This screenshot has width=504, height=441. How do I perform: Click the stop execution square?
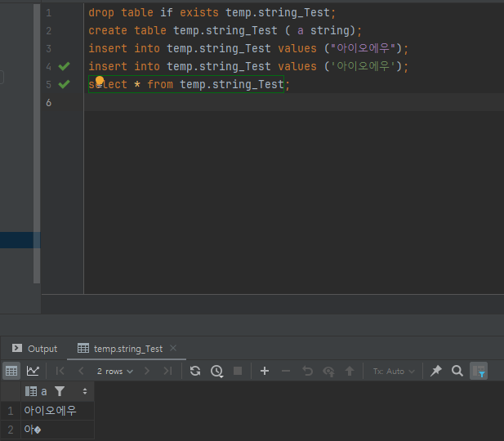(238, 371)
